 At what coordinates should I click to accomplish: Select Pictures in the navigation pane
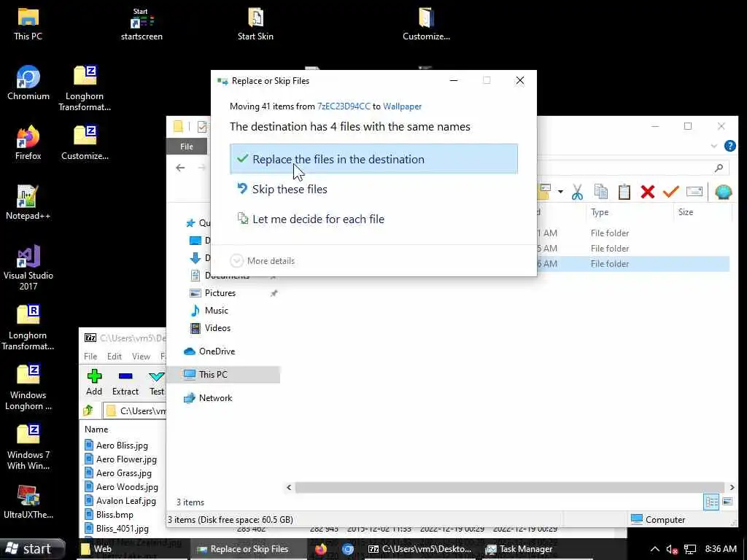(220, 293)
